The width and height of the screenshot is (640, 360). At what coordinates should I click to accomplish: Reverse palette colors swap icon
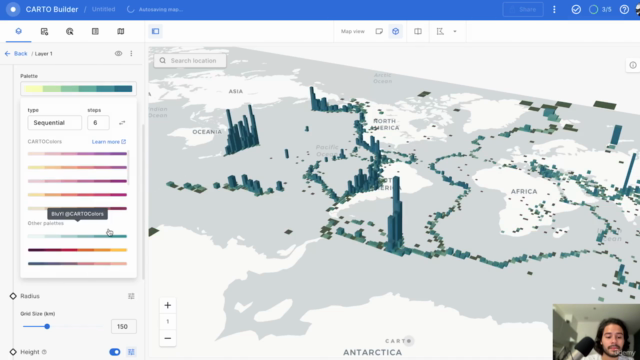pos(122,122)
